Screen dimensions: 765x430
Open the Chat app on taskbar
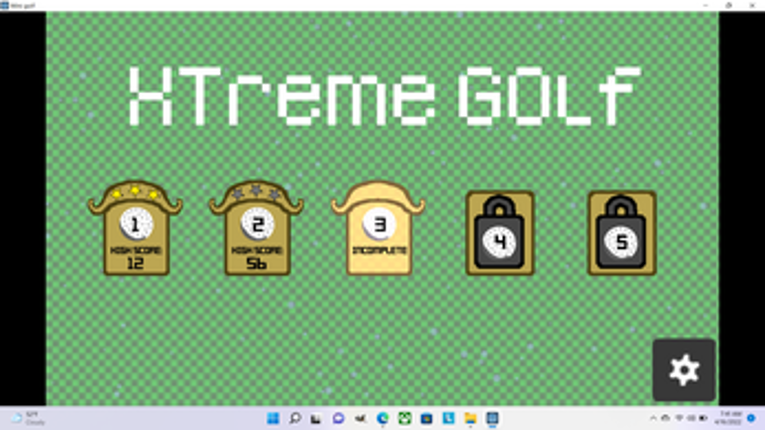coord(338,418)
